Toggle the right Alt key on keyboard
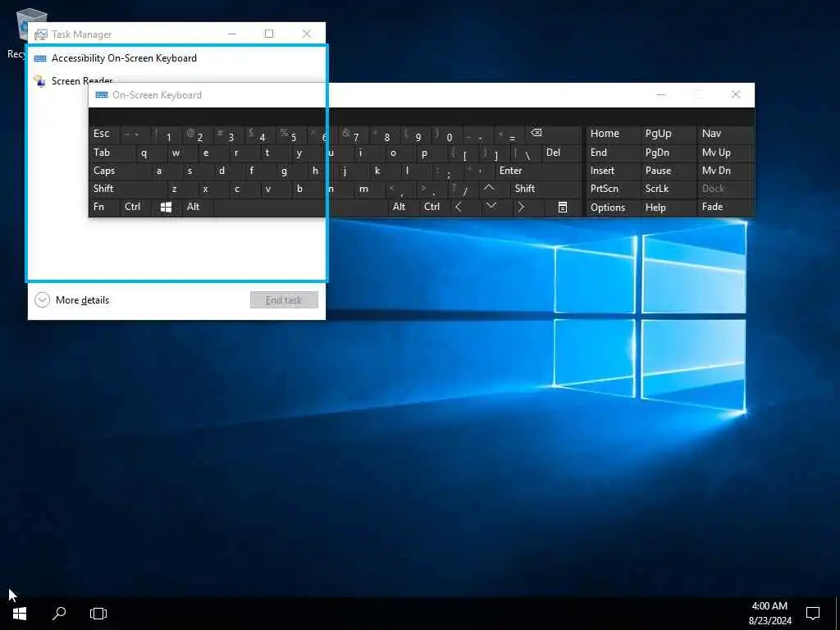This screenshot has height=630, width=840. 404,207
